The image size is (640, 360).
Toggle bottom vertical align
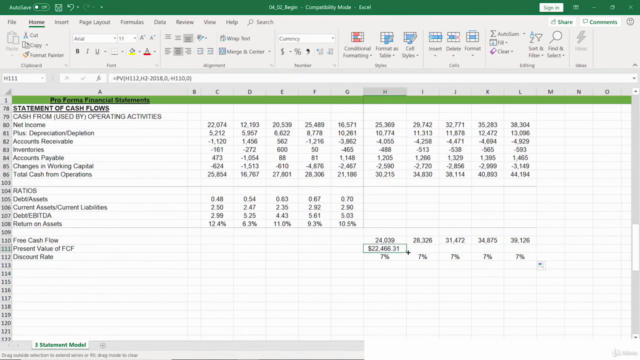pos(188,38)
